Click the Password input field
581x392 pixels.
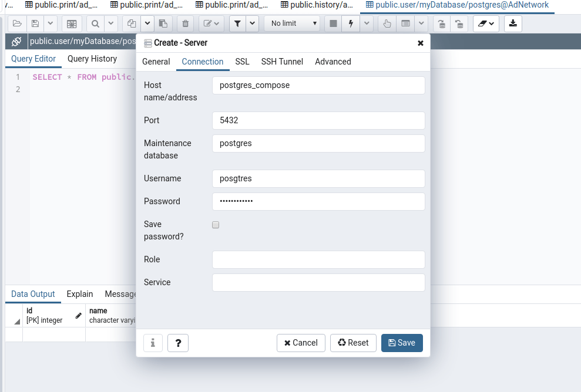point(318,202)
